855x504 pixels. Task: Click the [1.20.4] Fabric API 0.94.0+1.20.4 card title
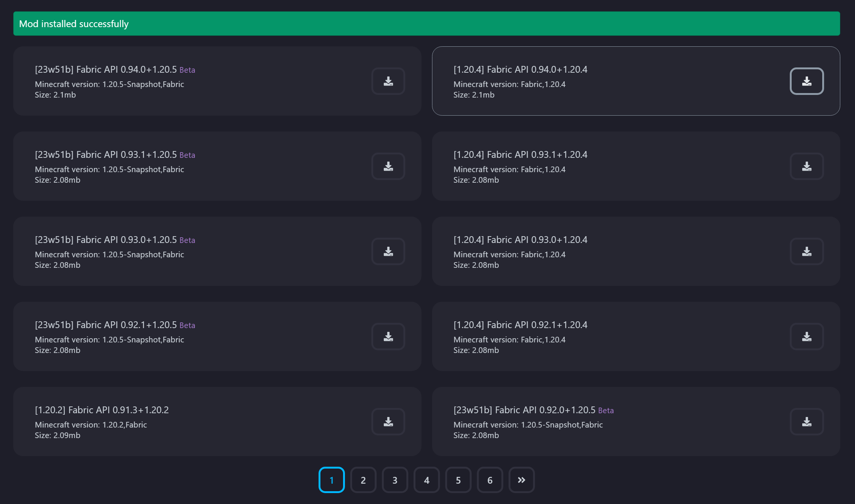tap(520, 69)
